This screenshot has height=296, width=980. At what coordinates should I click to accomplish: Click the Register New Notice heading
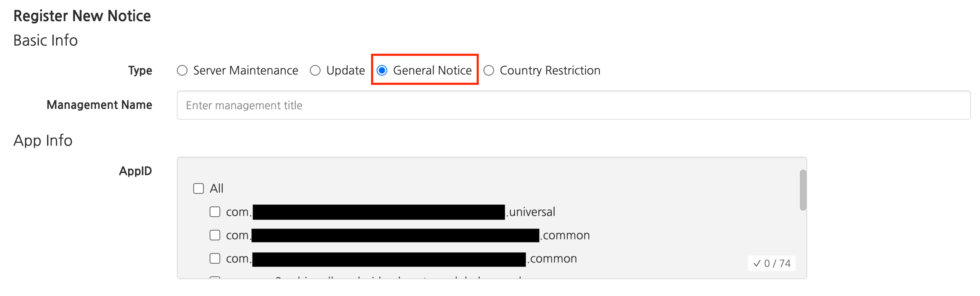tap(82, 16)
